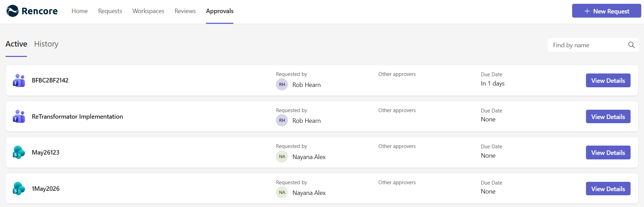Click the Teams icon beside BFBC2BF2142

coord(19,80)
